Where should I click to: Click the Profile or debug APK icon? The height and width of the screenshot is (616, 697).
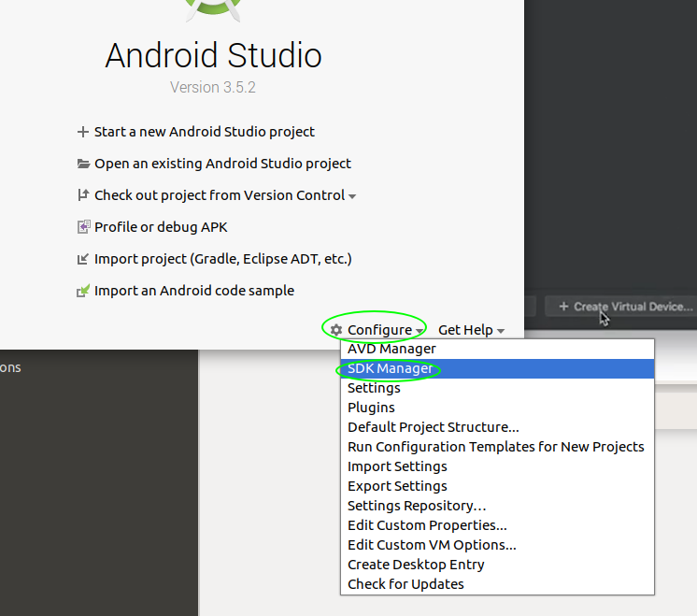[83, 227]
